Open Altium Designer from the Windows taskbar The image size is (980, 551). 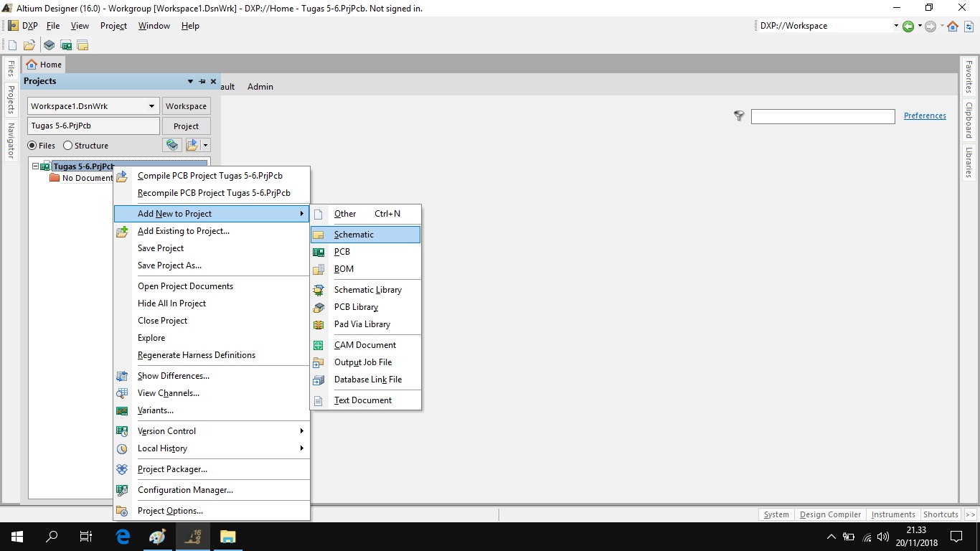[192, 537]
